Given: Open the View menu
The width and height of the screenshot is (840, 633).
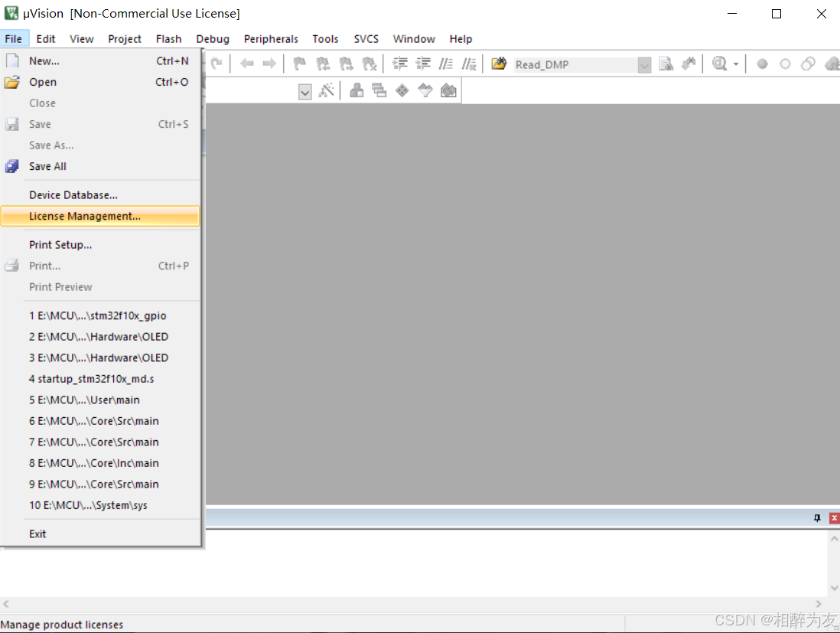Looking at the screenshot, I should click(x=81, y=39).
